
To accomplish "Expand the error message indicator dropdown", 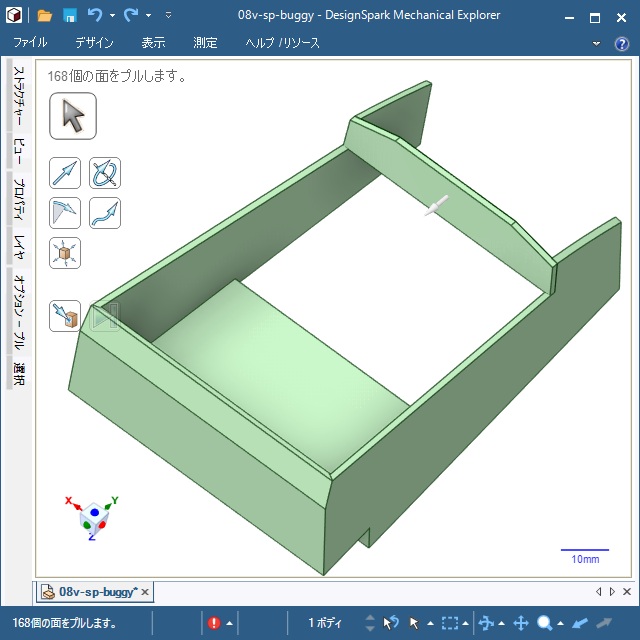I will pos(229,623).
